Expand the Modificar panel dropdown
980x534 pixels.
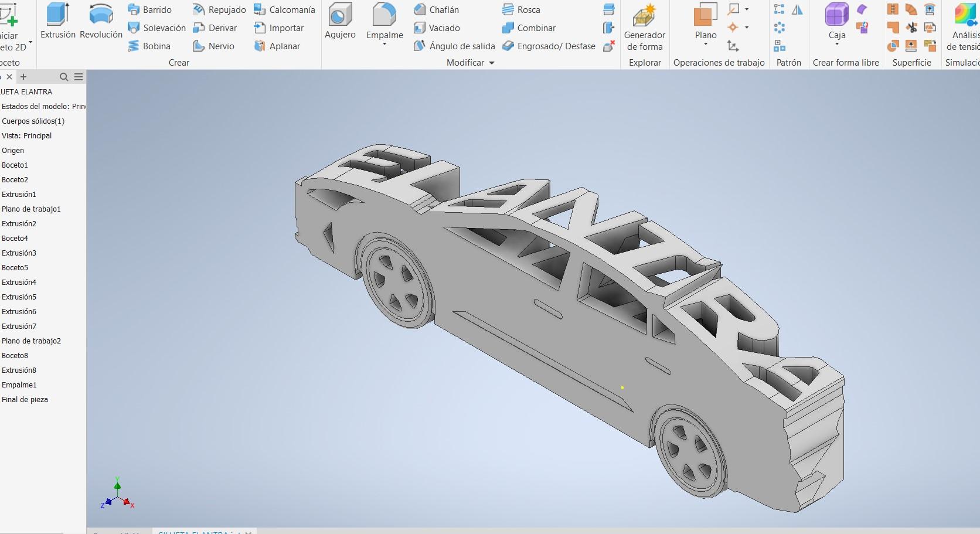click(491, 63)
